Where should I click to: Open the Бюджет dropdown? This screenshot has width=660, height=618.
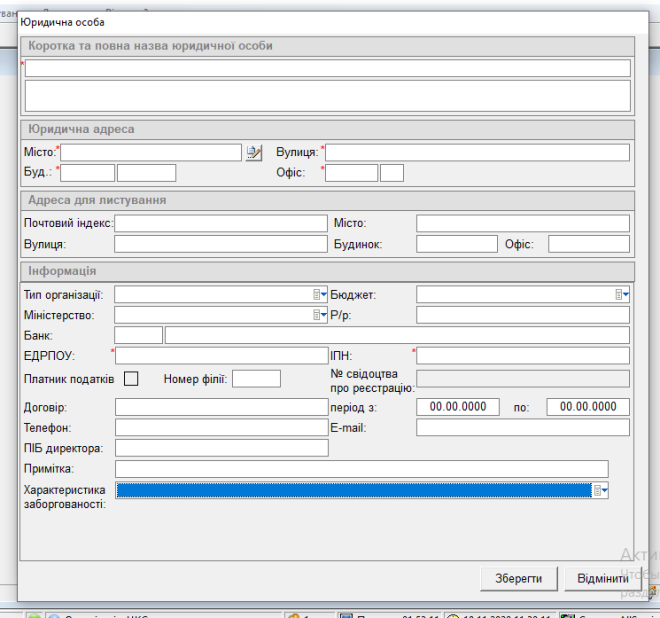[622, 294]
